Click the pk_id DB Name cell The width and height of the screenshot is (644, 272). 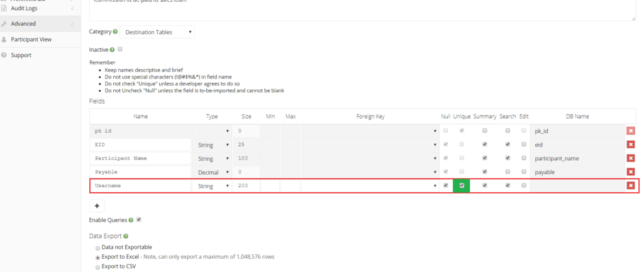pos(577,131)
